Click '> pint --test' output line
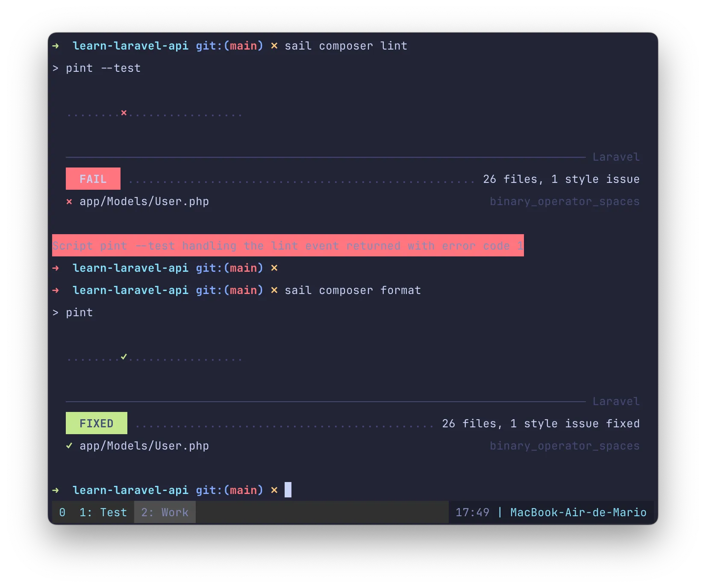Image resolution: width=706 pixels, height=588 pixels. click(97, 68)
